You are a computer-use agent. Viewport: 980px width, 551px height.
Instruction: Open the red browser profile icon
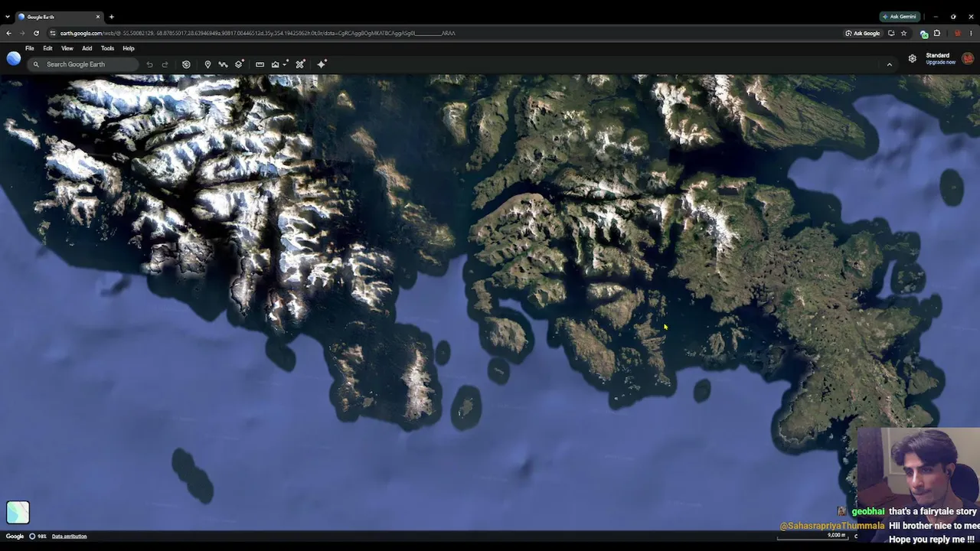coord(958,33)
